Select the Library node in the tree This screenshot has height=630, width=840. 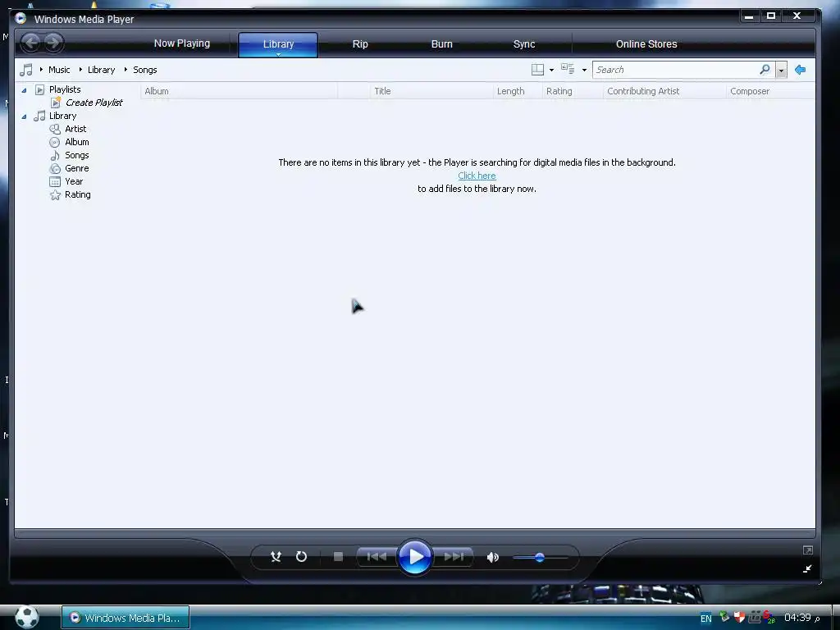coord(62,116)
